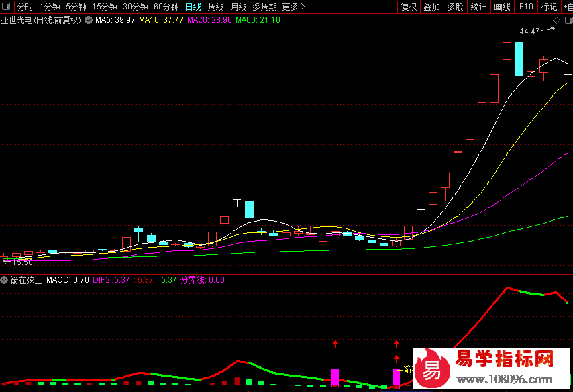Select the 60分钟 timeframe
Screen dimensions: 573x392
(166, 7)
